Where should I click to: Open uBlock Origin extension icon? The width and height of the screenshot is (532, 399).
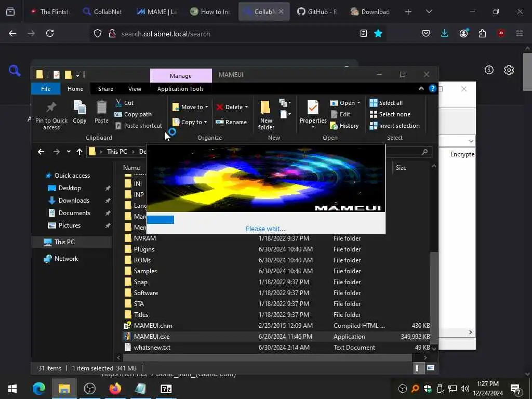pos(501,33)
